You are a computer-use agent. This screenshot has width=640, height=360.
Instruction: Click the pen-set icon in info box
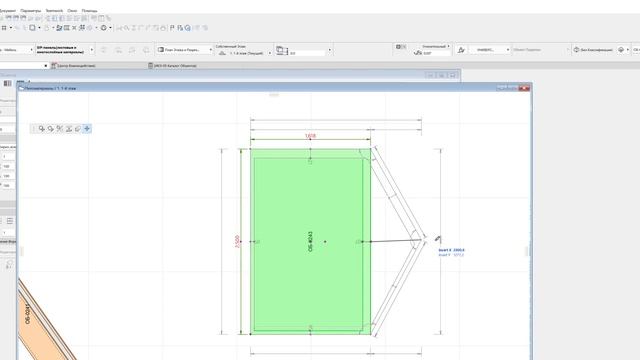coord(461,50)
